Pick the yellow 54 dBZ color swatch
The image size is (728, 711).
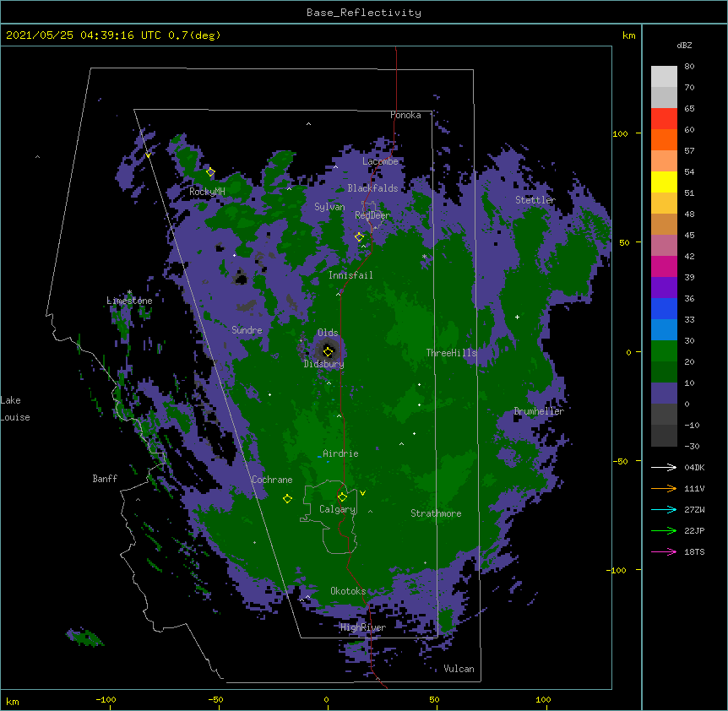[x=664, y=182]
